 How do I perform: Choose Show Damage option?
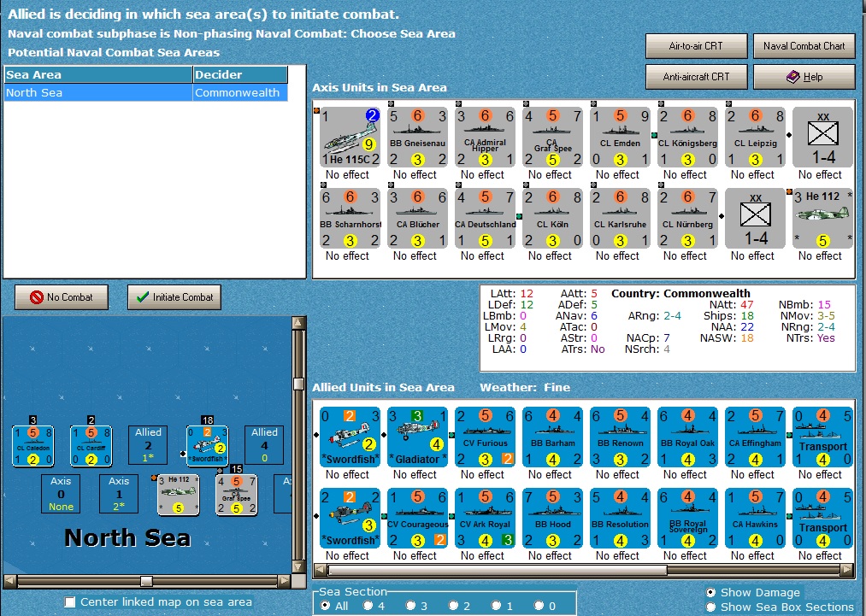[x=710, y=592]
